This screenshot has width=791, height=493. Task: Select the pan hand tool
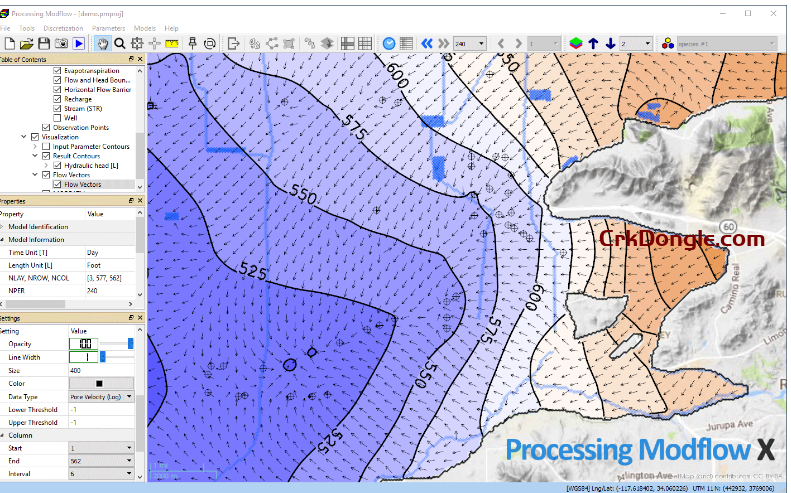[x=102, y=44]
